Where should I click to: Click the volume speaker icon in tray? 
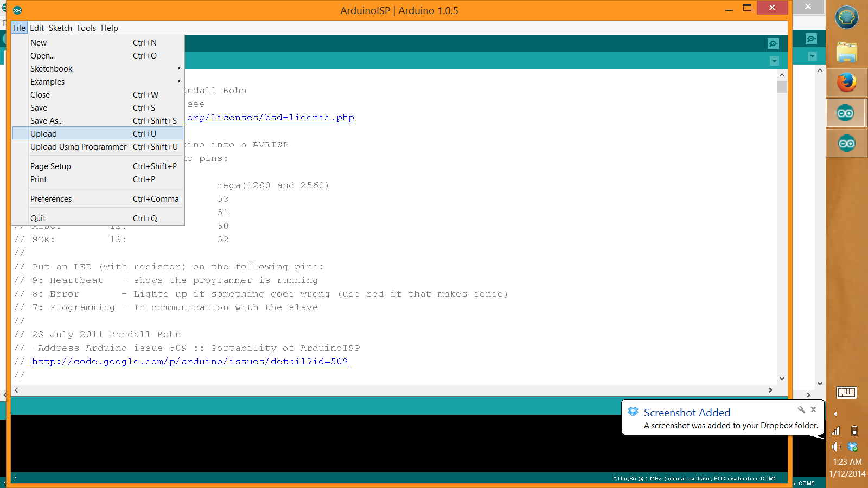(836, 447)
